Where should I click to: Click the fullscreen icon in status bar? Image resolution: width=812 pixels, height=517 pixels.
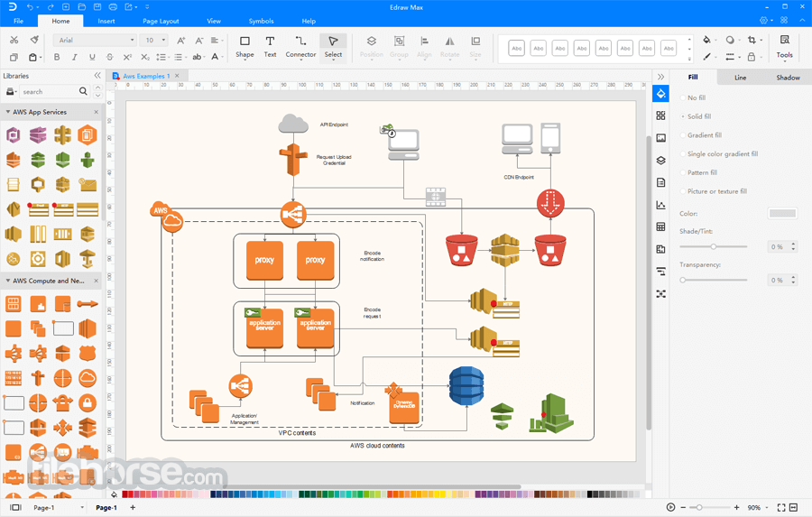[x=781, y=508]
